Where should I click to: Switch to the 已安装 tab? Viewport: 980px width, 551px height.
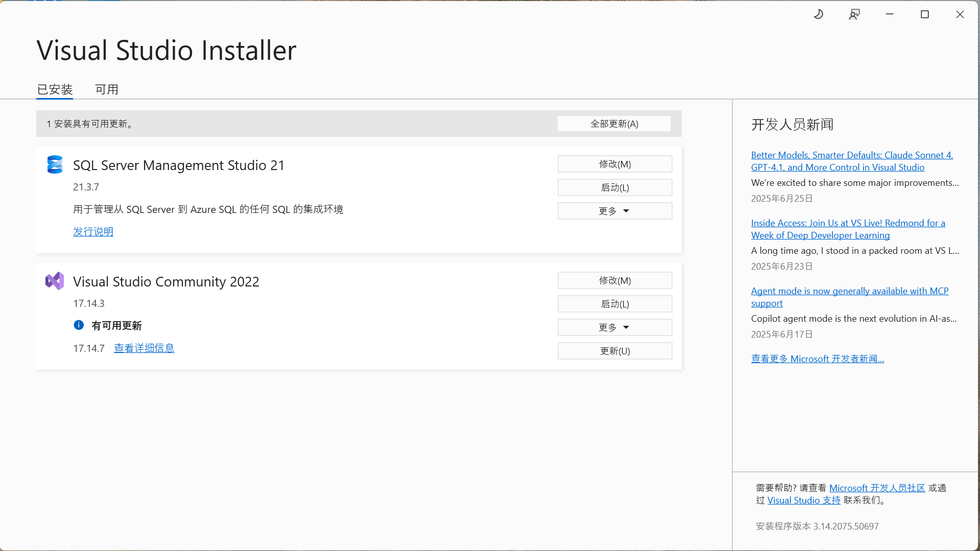[x=55, y=89]
